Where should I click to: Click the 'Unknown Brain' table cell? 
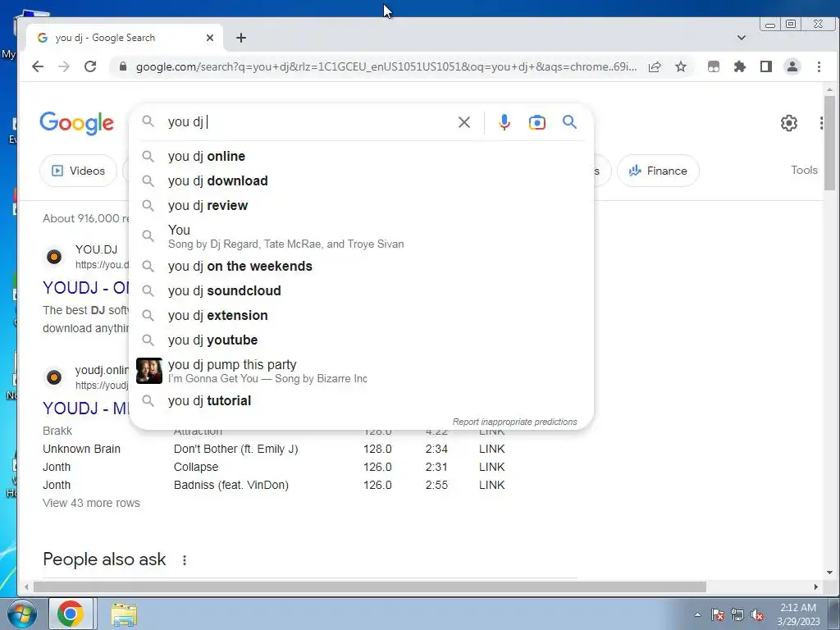coord(81,449)
